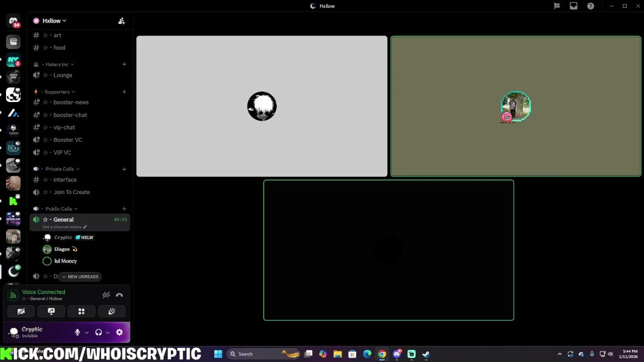Open Google Chrome from taskbar
644x362 pixels.
(x=382, y=354)
